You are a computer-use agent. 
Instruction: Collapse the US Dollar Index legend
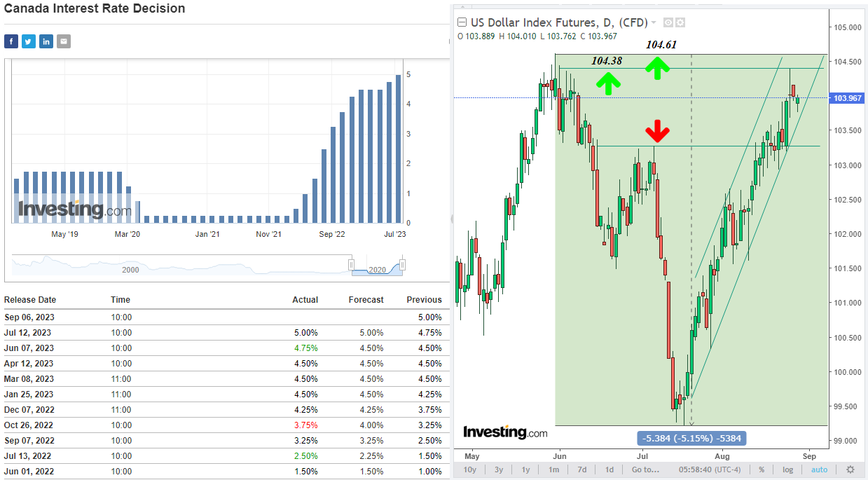pos(462,22)
